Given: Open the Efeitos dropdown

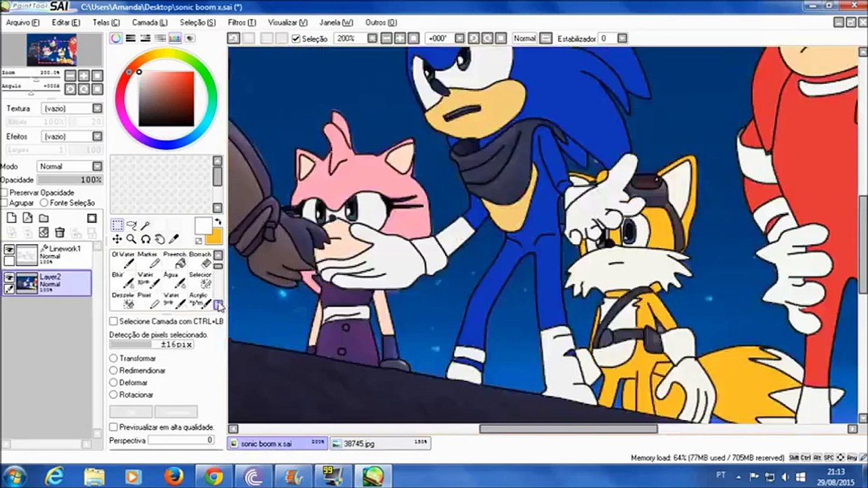Looking at the screenshot, I should coord(97,137).
